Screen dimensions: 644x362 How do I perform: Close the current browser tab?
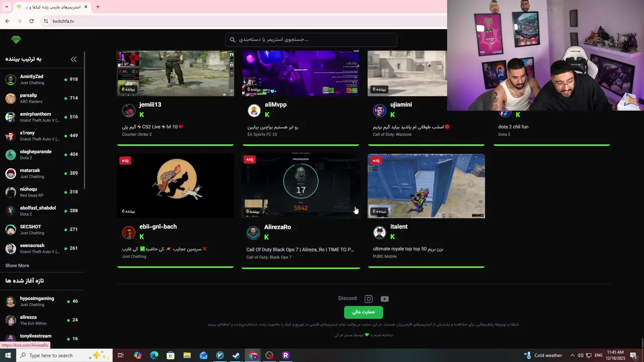click(86, 7)
